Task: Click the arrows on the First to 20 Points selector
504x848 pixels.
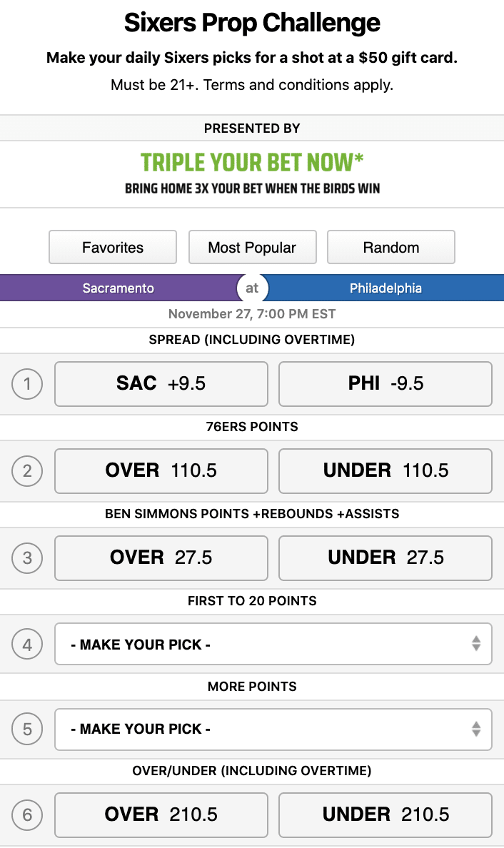Action: point(476,645)
